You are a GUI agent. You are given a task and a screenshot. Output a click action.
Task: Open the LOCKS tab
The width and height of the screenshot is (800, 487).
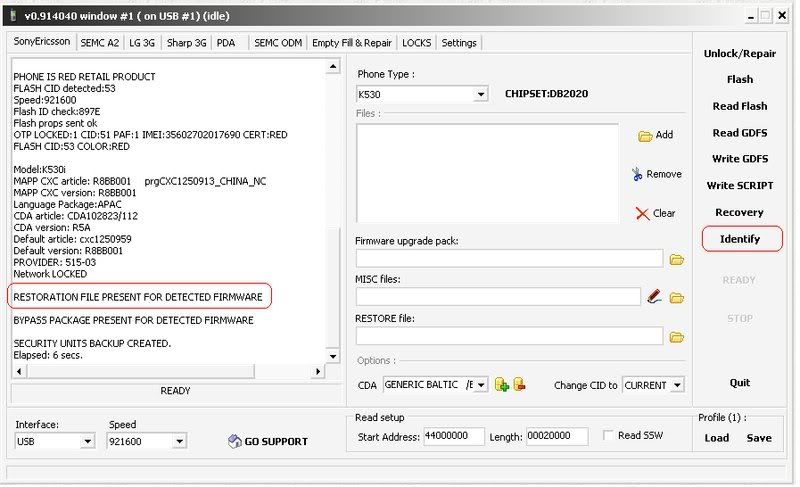tap(416, 43)
